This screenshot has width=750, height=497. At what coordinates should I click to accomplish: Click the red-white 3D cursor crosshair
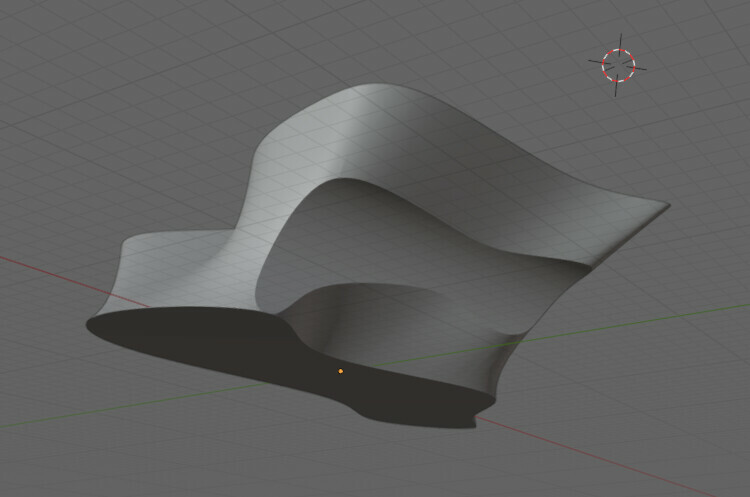pos(618,65)
